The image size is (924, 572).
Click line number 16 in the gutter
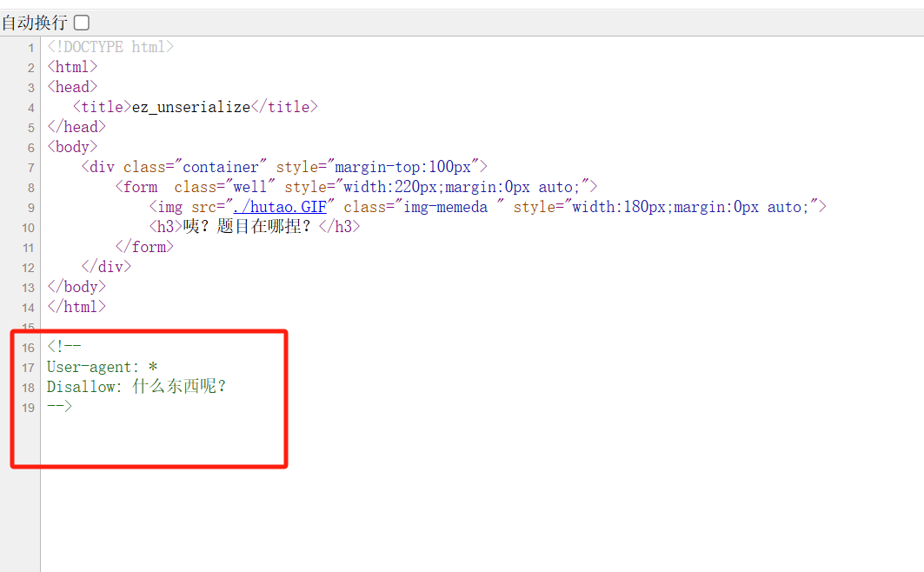(x=29, y=348)
